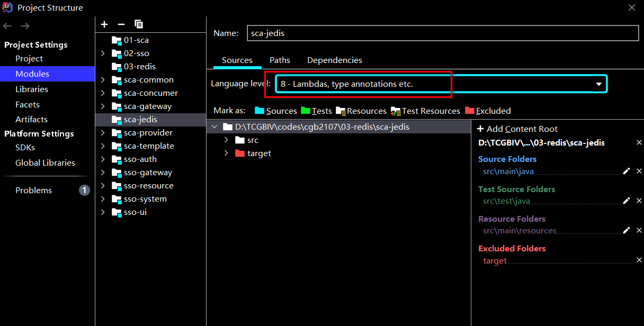Click the excluded target folder entry

[x=495, y=261]
